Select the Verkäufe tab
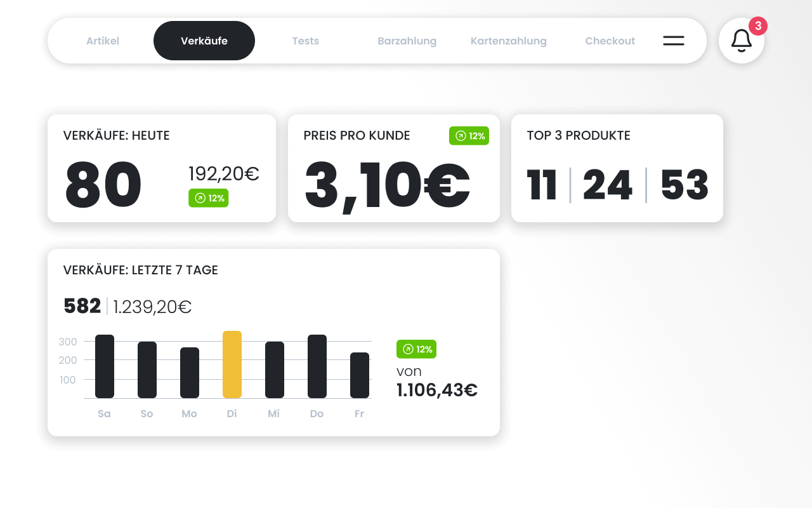 coord(204,41)
